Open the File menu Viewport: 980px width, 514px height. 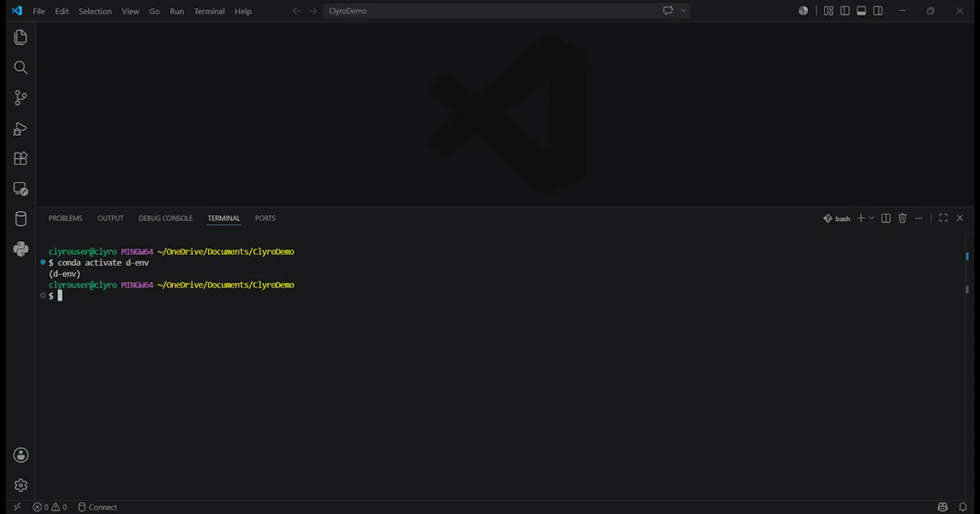click(39, 11)
